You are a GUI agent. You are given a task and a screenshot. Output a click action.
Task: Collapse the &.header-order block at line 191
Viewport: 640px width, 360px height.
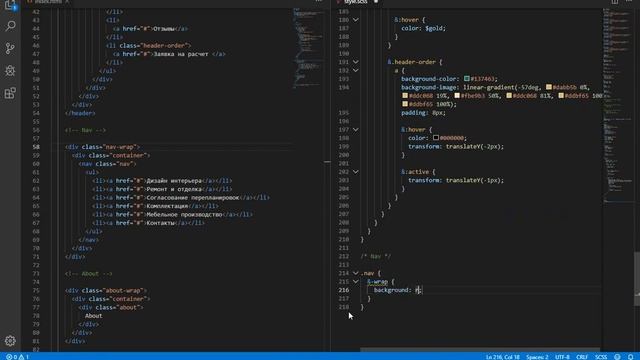pos(356,62)
